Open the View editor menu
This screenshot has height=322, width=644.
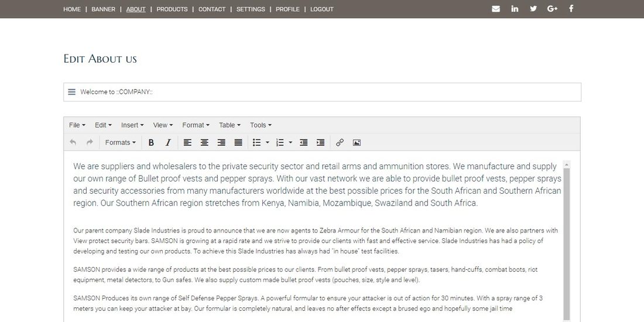point(163,125)
